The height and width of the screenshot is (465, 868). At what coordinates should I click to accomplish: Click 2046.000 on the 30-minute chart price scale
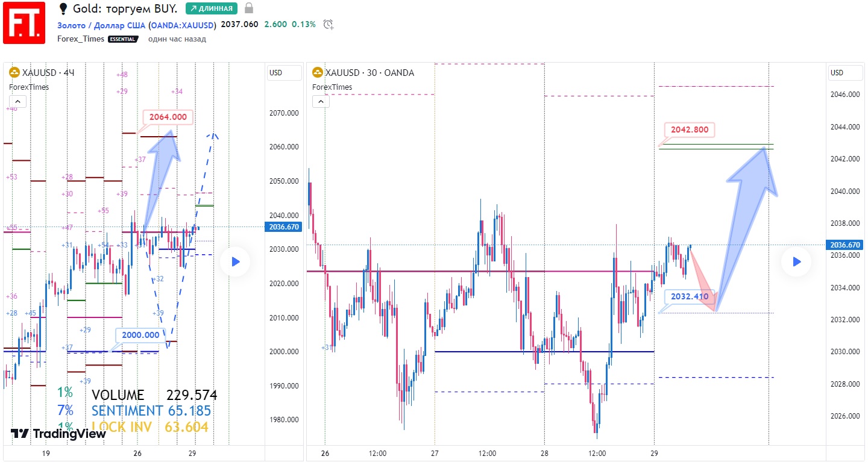coord(845,95)
